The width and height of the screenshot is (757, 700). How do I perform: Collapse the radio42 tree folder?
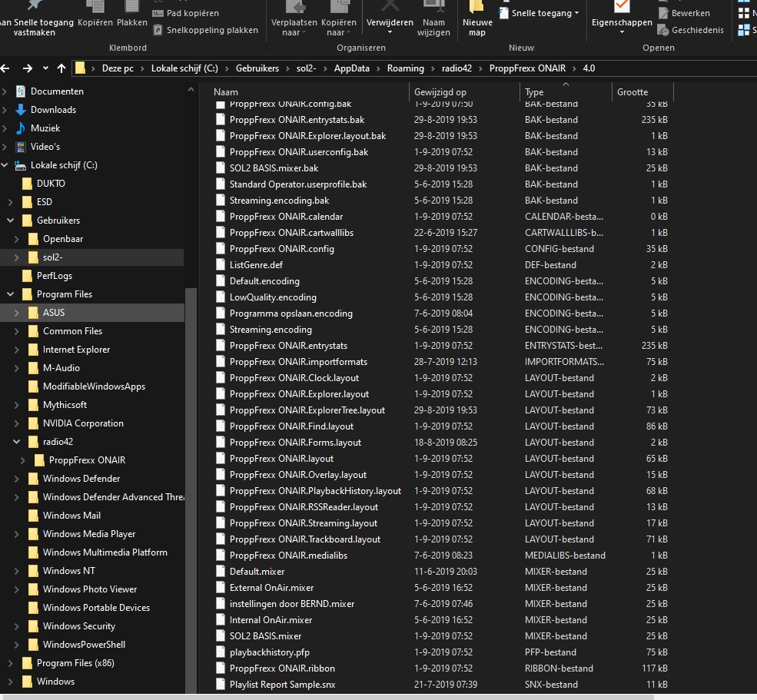click(16, 442)
